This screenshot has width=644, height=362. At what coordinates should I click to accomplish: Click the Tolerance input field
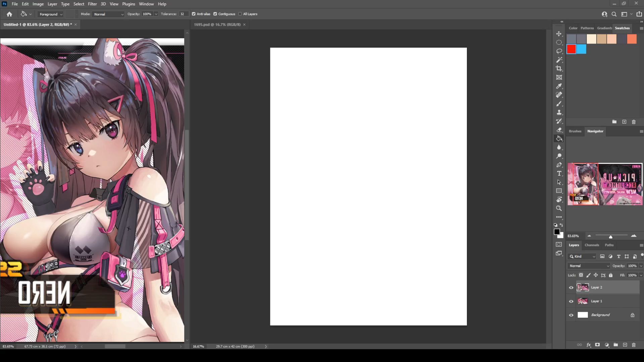pyautogui.click(x=183, y=14)
